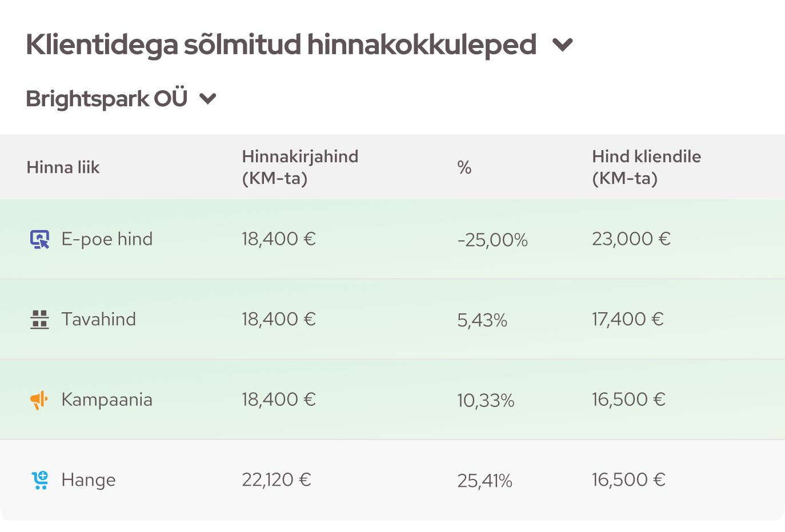785x532 pixels.
Task: Click the Tavahind grid icon
Action: (39, 320)
